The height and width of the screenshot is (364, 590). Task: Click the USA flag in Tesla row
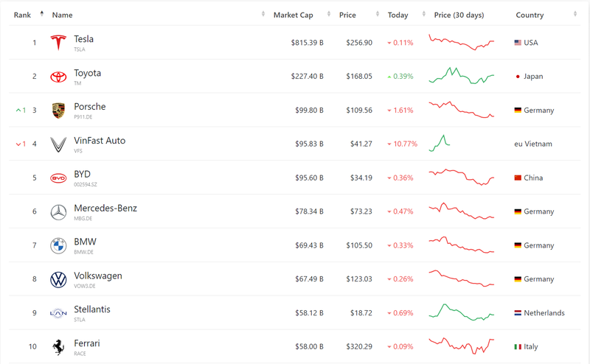(x=518, y=43)
